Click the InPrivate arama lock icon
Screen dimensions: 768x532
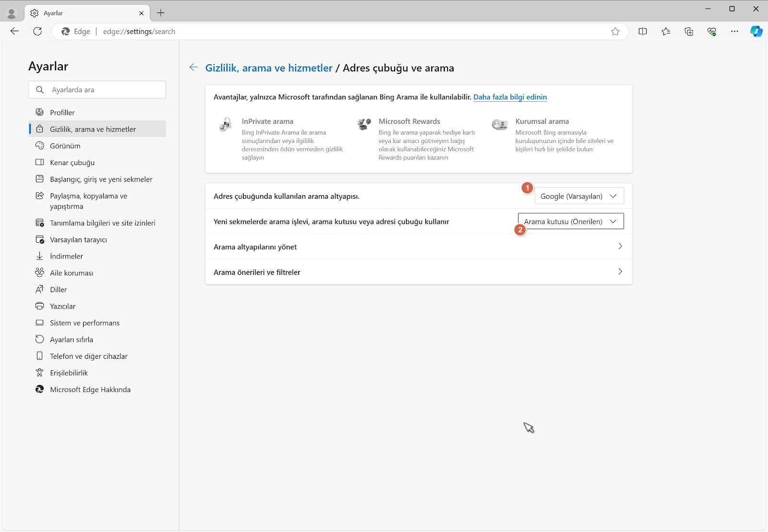tap(226, 125)
